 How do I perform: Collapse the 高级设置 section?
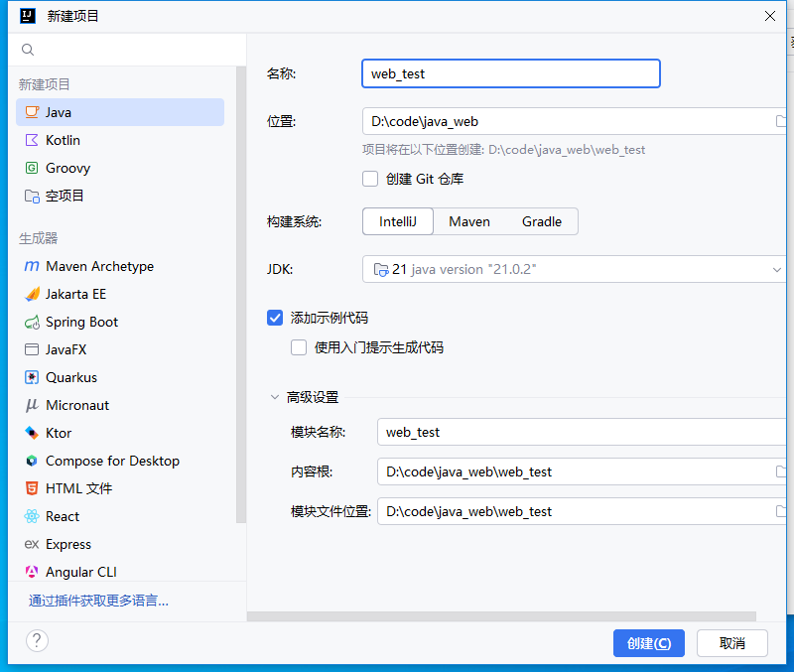[x=275, y=397]
